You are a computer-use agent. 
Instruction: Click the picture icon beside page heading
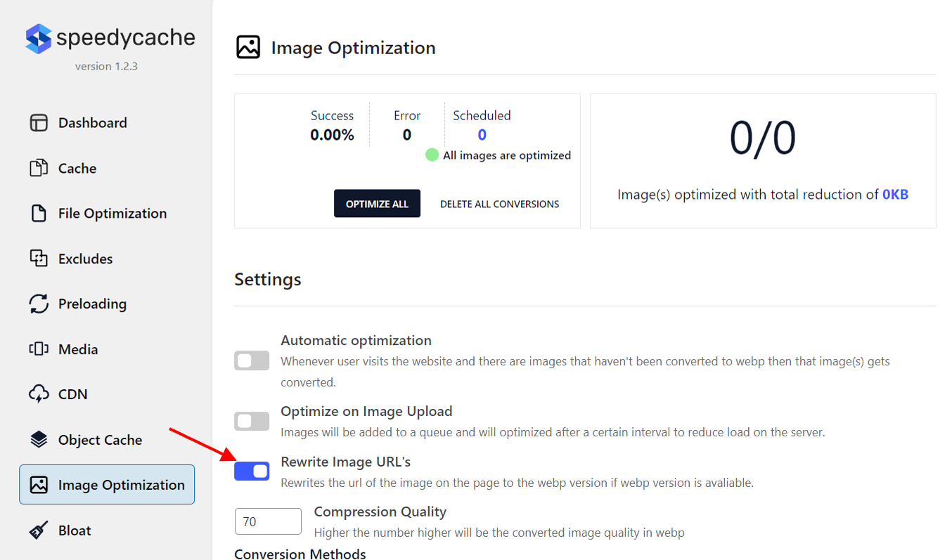248,47
